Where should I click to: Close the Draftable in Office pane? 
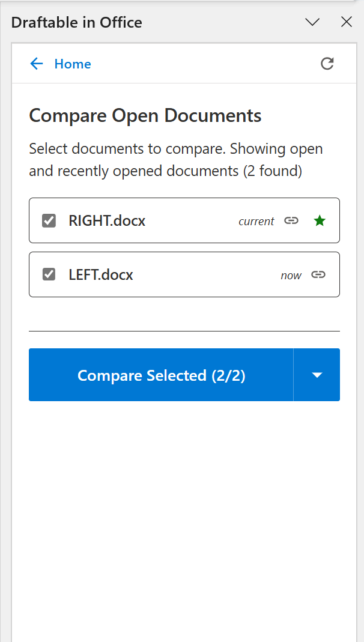point(347,22)
